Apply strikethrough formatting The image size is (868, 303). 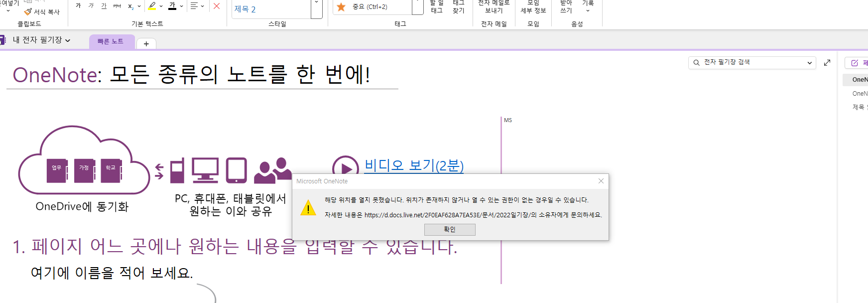point(117,6)
